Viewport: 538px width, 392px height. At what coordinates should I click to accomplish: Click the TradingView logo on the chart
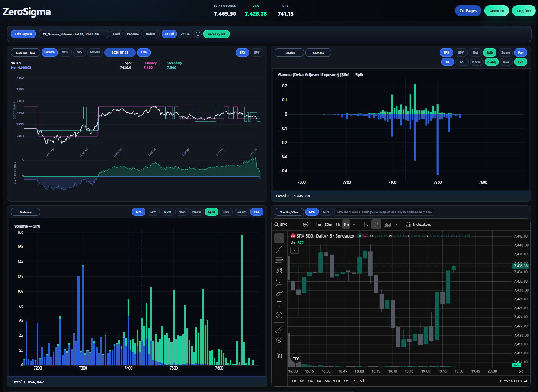pos(296,358)
